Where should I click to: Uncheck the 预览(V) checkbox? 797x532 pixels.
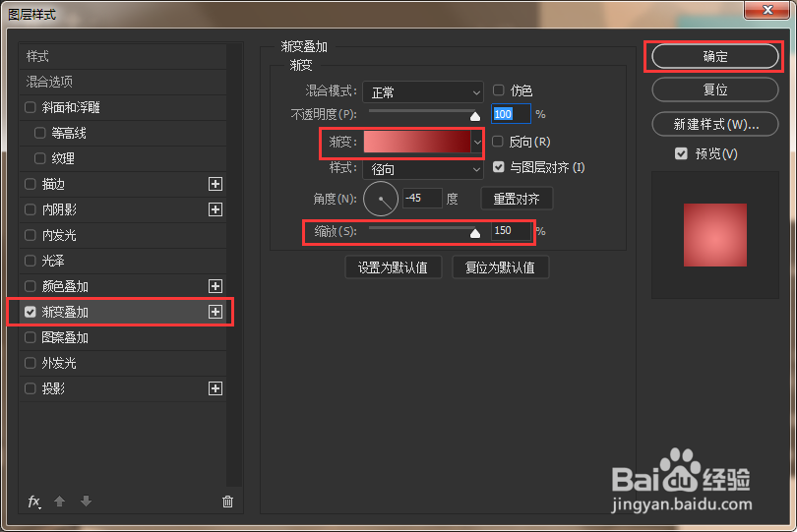(681, 153)
